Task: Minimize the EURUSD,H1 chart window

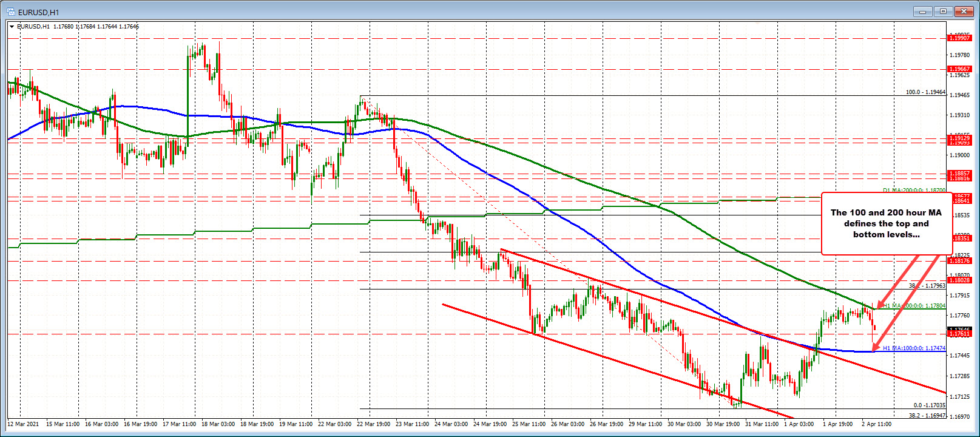Action: pos(923,11)
